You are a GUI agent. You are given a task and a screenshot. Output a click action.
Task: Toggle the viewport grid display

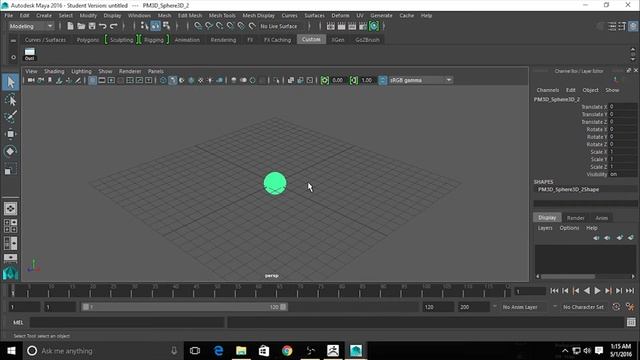[x=92, y=80]
